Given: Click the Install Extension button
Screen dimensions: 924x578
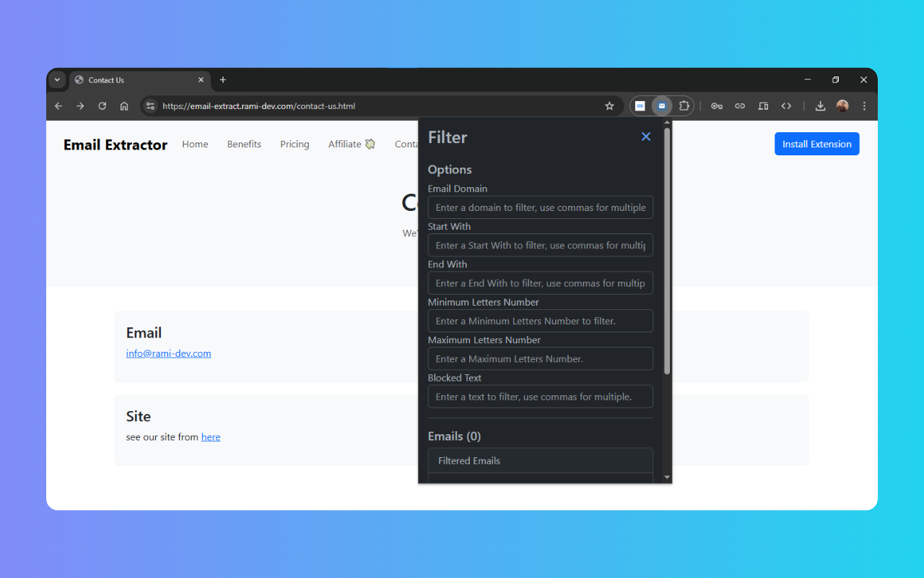Looking at the screenshot, I should (x=816, y=144).
